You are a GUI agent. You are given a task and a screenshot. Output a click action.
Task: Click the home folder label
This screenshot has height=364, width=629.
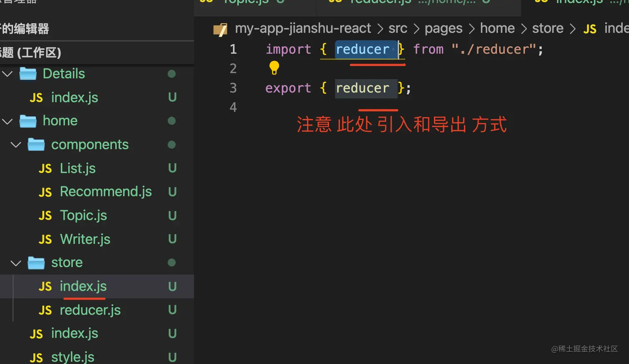click(x=60, y=121)
